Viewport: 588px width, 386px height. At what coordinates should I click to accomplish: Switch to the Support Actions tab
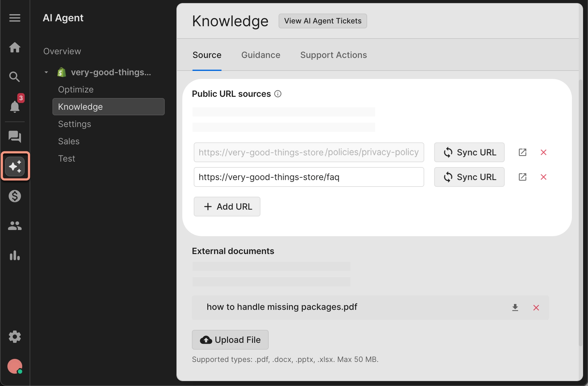[333, 55]
